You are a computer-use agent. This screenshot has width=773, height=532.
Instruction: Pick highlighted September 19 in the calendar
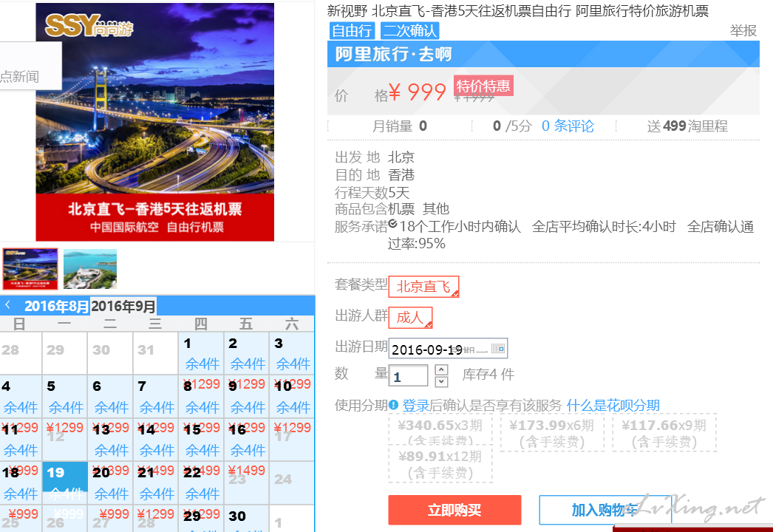coord(64,477)
